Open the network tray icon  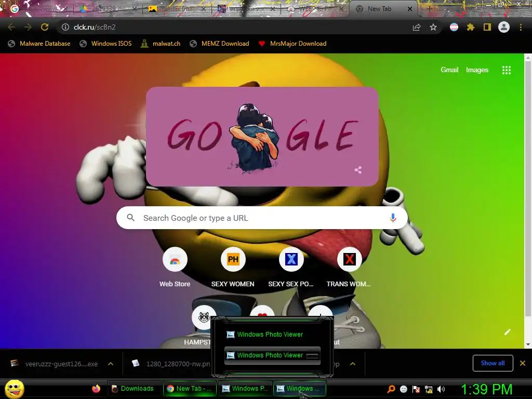[429, 389]
